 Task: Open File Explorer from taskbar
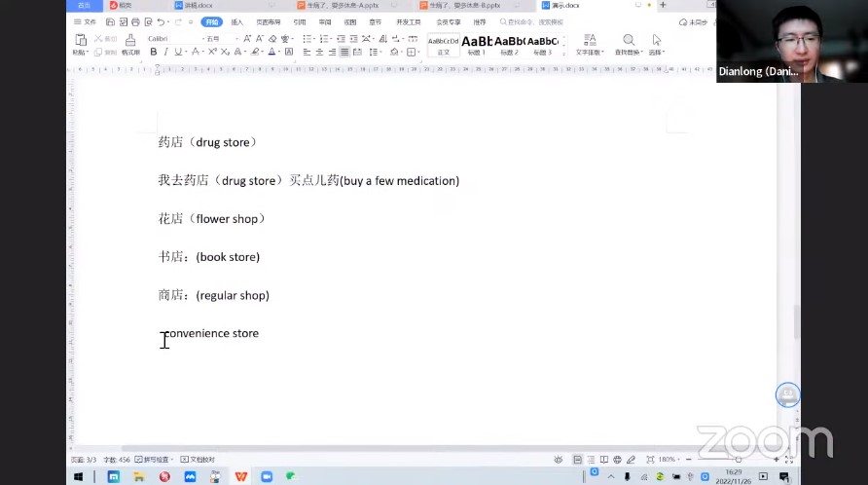click(139, 476)
